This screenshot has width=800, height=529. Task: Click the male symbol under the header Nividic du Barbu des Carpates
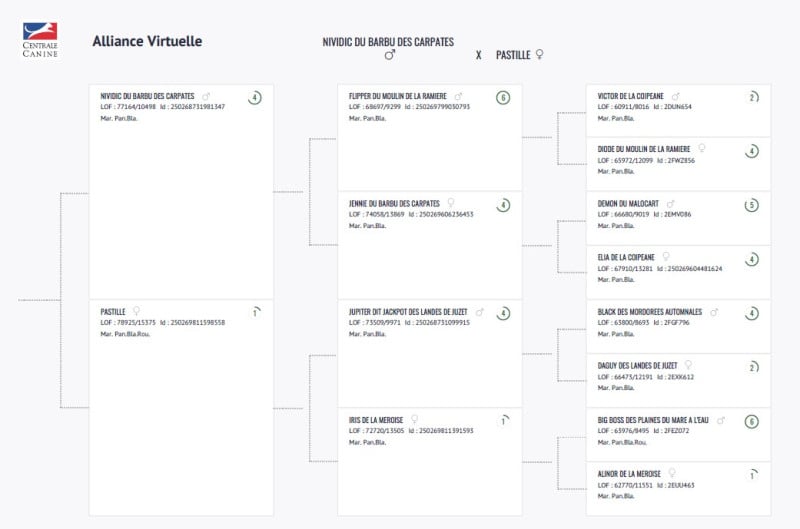(389, 55)
